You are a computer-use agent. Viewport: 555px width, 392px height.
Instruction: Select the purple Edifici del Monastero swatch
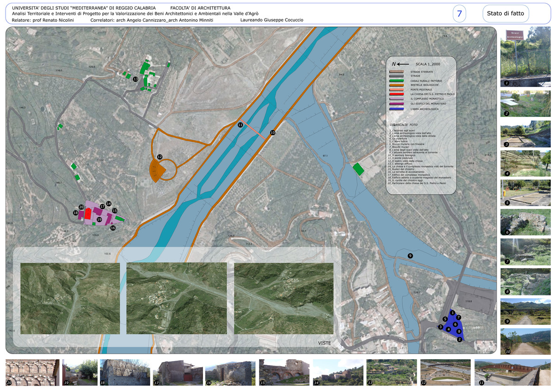point(396,104)
